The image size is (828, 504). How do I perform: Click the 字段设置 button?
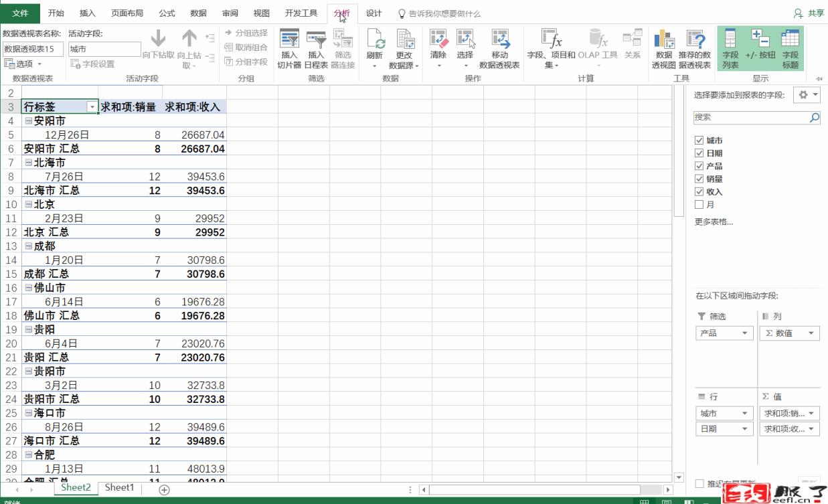click(93, 64)
